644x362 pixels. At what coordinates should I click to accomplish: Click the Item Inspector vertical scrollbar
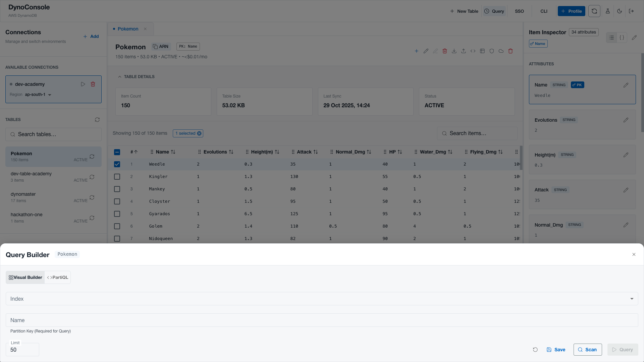point(642,93)
